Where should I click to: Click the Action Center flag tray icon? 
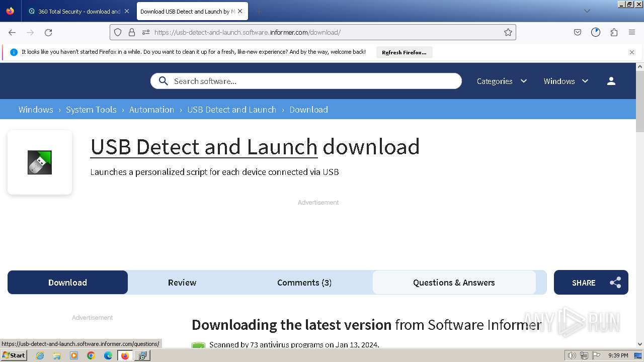[596, 355]
